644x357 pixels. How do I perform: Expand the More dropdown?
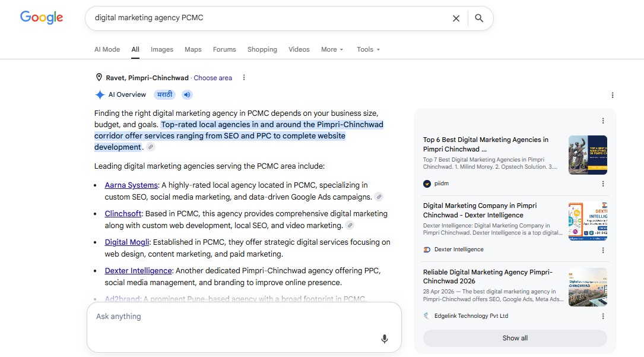[332, 49]
